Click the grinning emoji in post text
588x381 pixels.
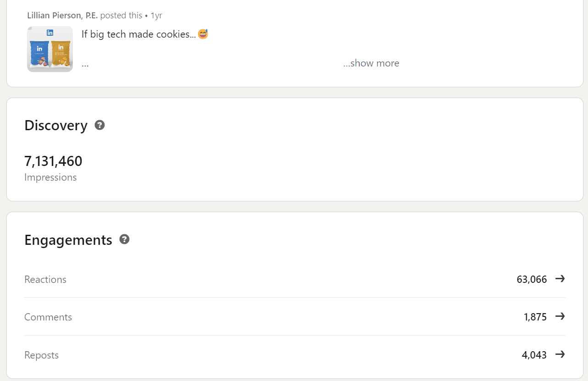[x=203, y=33]
